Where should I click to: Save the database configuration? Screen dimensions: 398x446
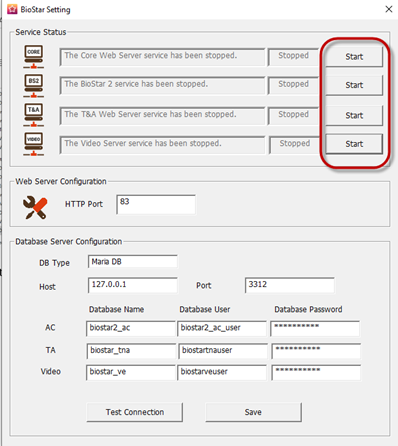coord(253,412)
